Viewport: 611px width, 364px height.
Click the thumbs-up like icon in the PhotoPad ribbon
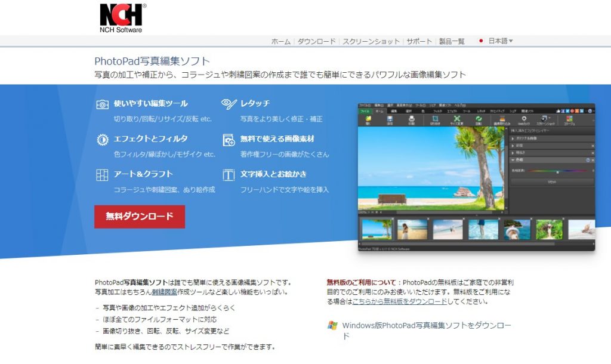point(558,111)
